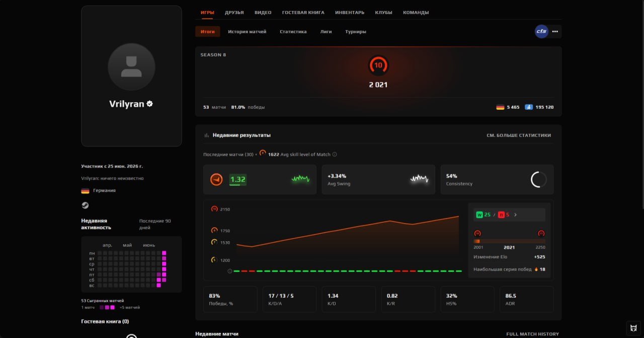Click level 11 badge above 2250 Elo
644x338 pixels.
click(x=541, y=233)
